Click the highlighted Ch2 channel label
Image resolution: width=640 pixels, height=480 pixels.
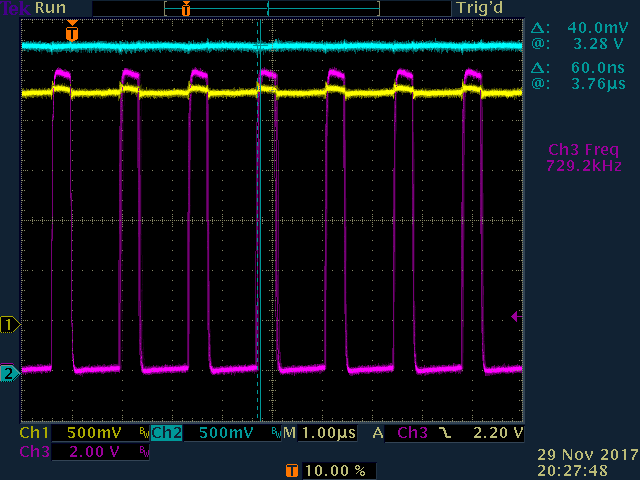click(x=167, y=433)
